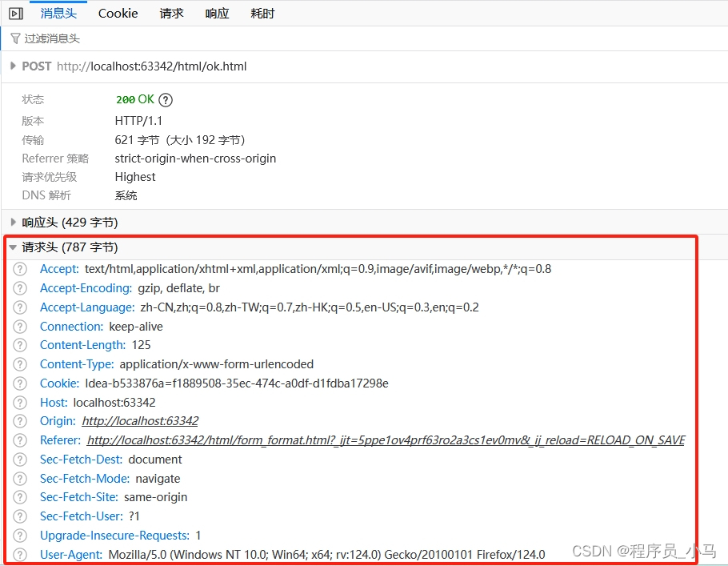
Task: Select the Cookie value Idea-b533876a
Action: pos(237,383)
